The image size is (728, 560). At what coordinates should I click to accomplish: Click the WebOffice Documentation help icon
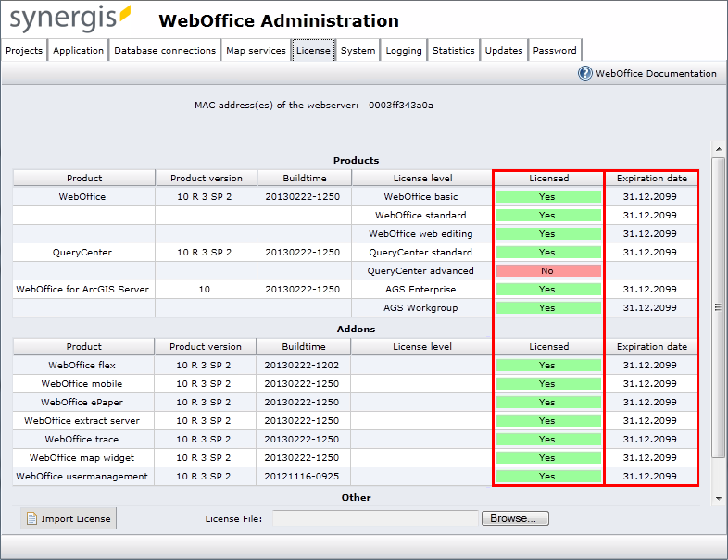(585, 73)
